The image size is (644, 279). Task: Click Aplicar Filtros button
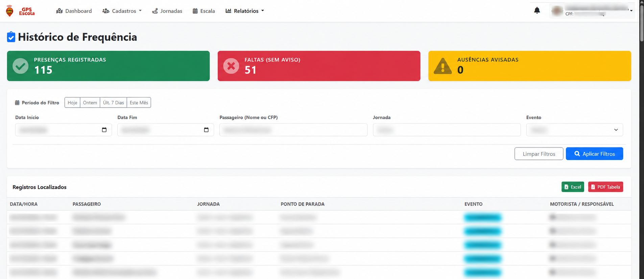point(594,154)
